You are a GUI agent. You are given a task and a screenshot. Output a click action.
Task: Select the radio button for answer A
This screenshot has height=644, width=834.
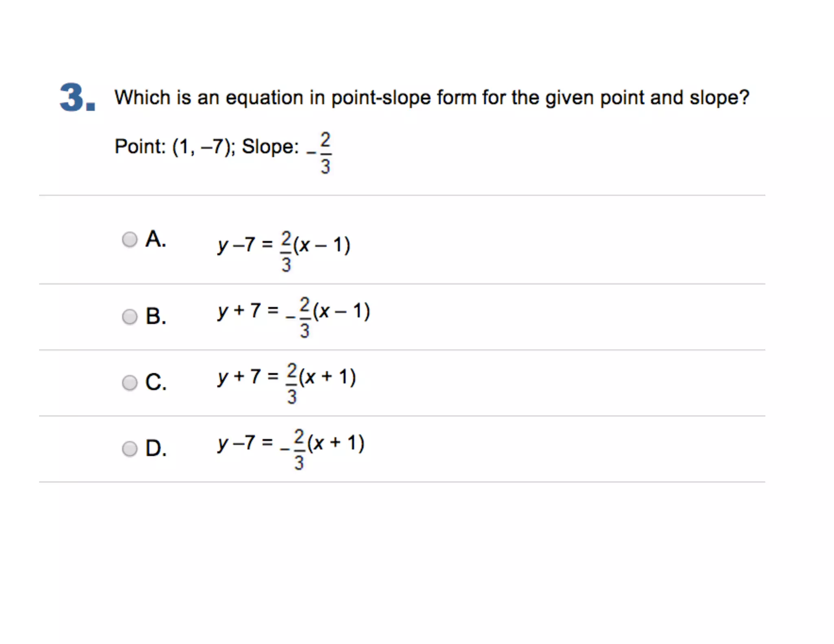point(130,239)
